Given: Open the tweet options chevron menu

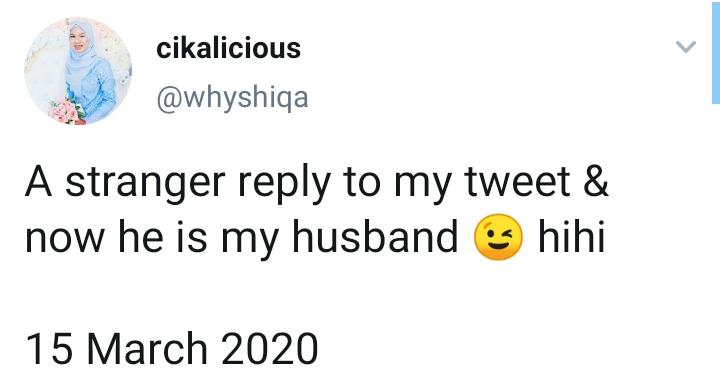Looking at the screenshot, I should tap(686, 46).
